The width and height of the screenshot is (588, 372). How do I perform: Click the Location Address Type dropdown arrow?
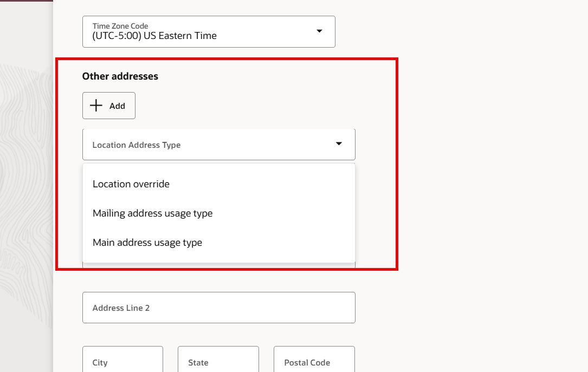tap(339, 144)
